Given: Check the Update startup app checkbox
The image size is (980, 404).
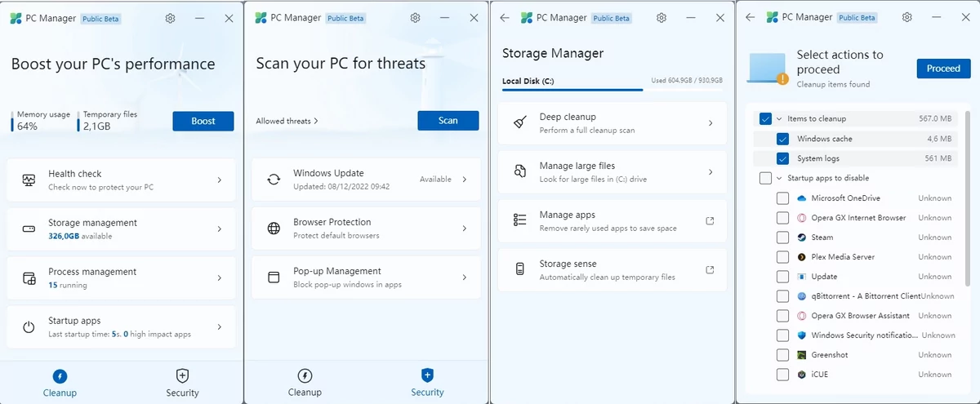Looking at the screenshot, I should coord(782,277).
